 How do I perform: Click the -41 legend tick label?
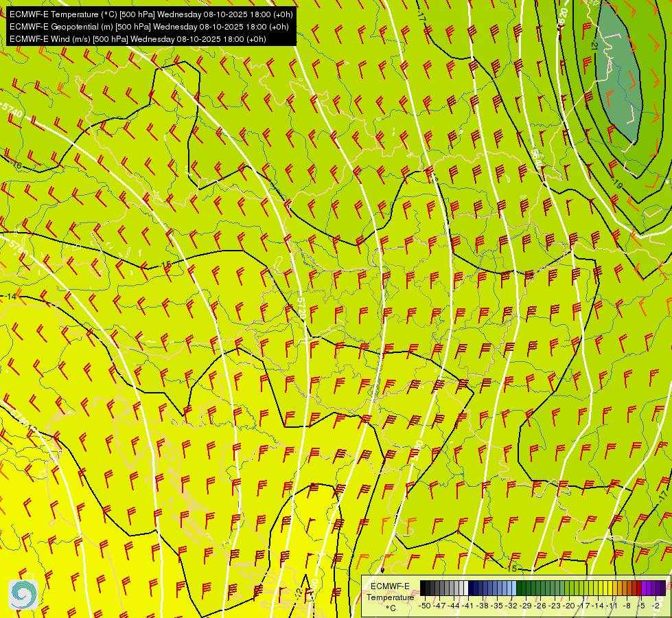tap(468, 606)
